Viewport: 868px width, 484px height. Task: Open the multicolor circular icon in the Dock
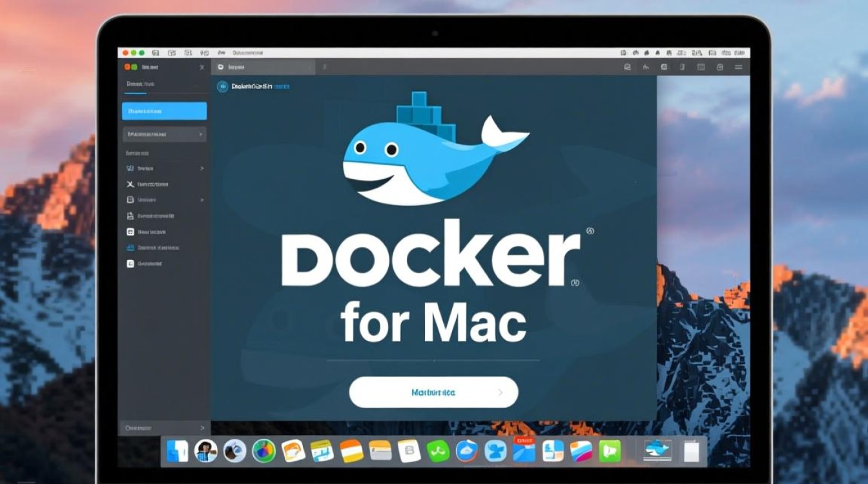coord(263,450)
